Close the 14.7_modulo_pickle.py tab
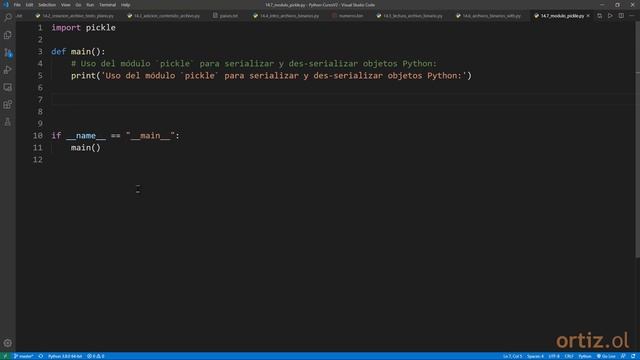The image size is (640, 360). click(588, 16)
